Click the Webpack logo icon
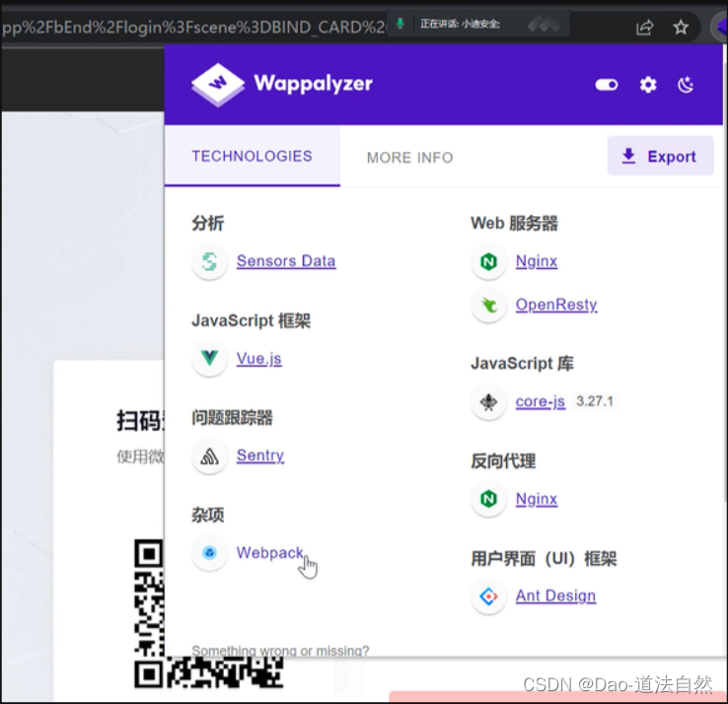 [x=210, y=553]
